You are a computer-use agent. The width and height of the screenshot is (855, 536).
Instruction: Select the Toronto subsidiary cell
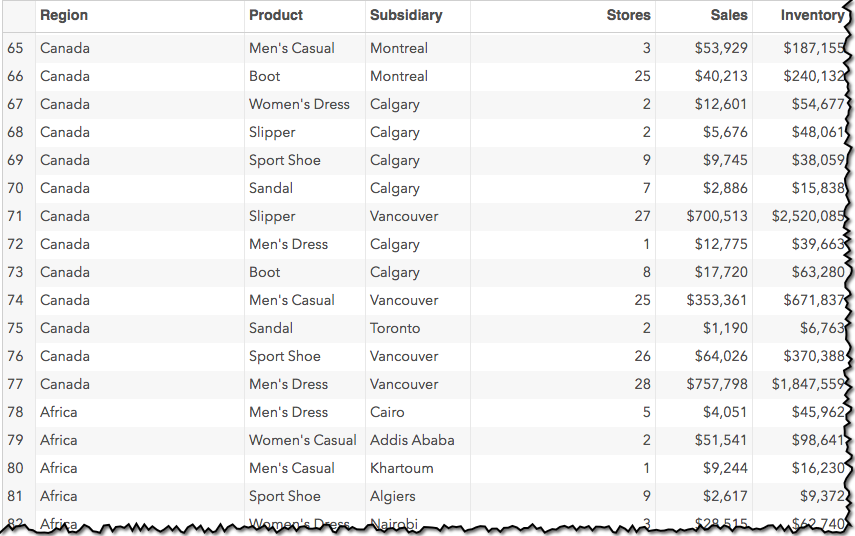(x=395, y=328)
